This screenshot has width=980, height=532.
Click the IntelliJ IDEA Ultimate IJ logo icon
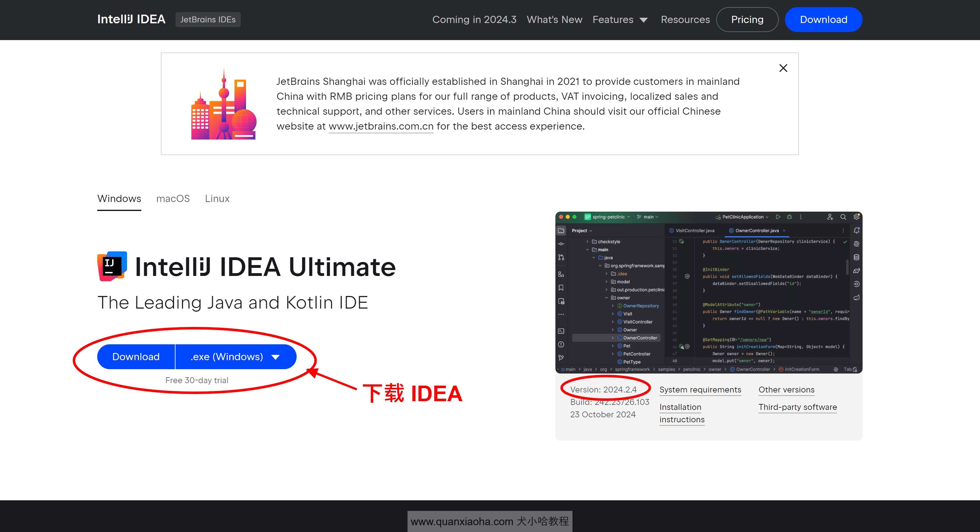[112, 266]
